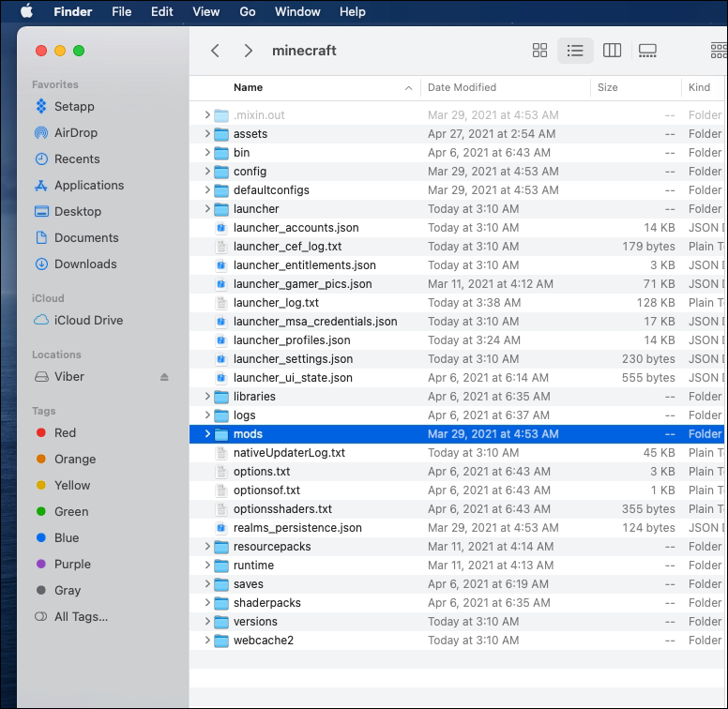The width and height of the screenshot is (728, 709).
Task: Switch to list view
Action: tap(575, 51)
